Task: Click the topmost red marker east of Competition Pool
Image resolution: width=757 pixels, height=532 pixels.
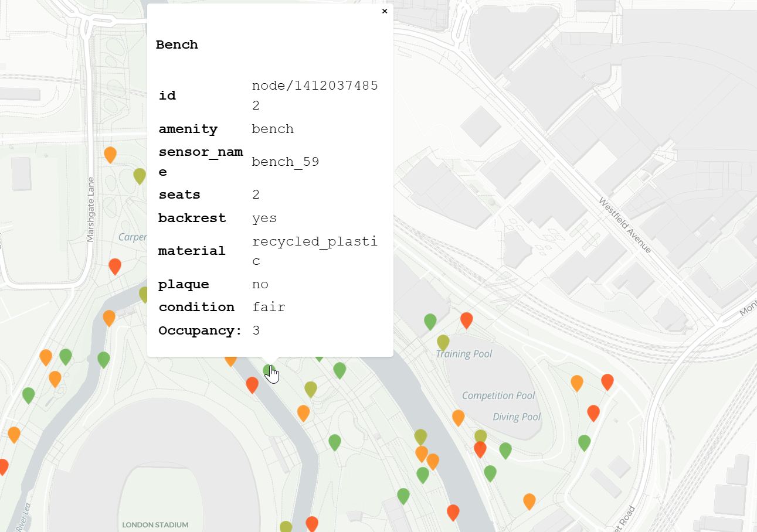Action: 607,382
